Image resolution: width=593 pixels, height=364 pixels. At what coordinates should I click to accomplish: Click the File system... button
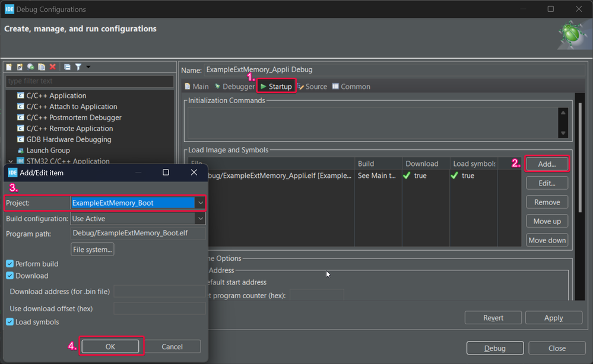92,250
